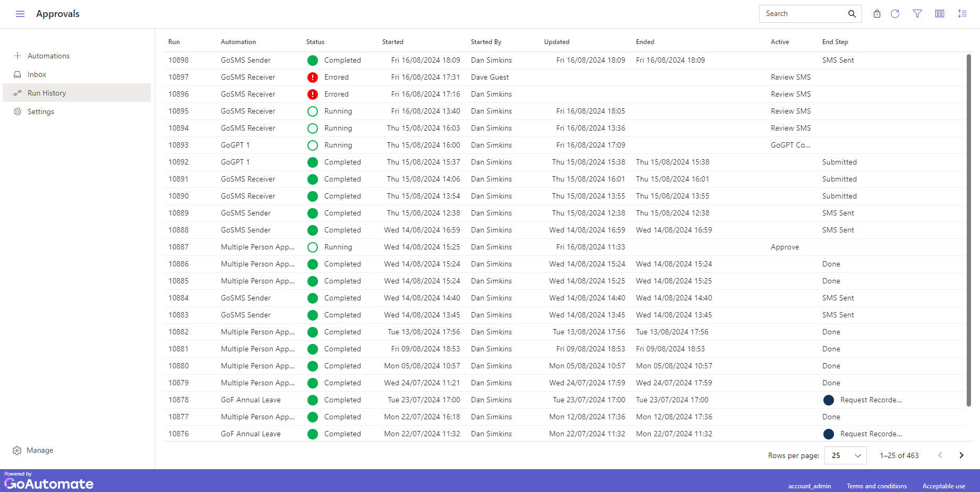Image resolution: width=980 pixels, height=492 pixels.
Task: Click Errored status text for run 10896
Action: [337, 94]
